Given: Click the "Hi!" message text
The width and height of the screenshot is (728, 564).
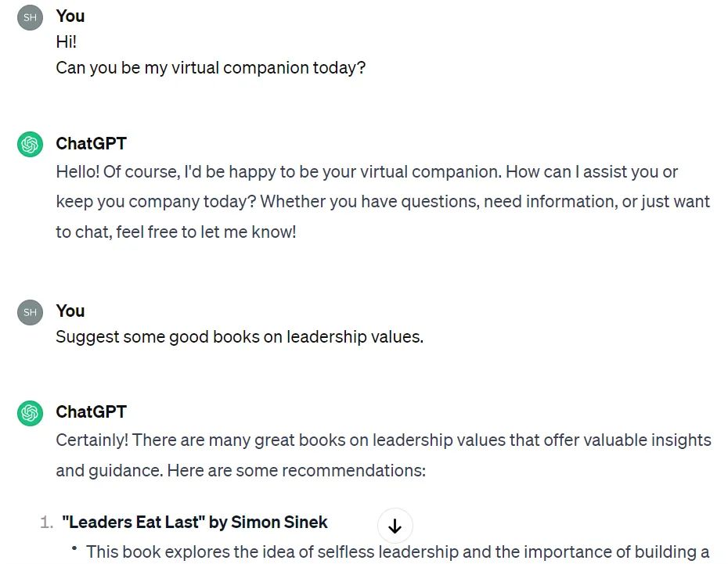Looking at the screenshot, I should pos(67,42).
